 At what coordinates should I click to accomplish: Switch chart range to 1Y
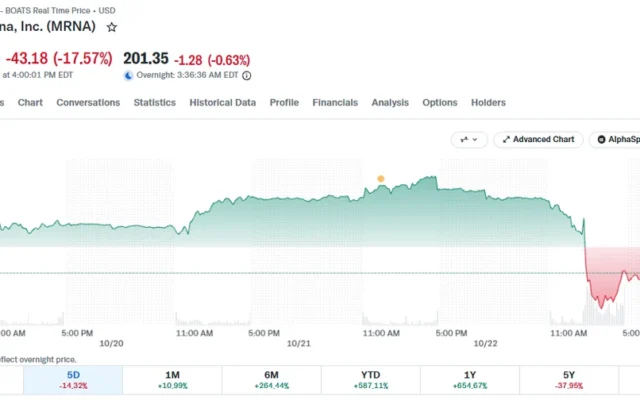(x=470, y=380)
